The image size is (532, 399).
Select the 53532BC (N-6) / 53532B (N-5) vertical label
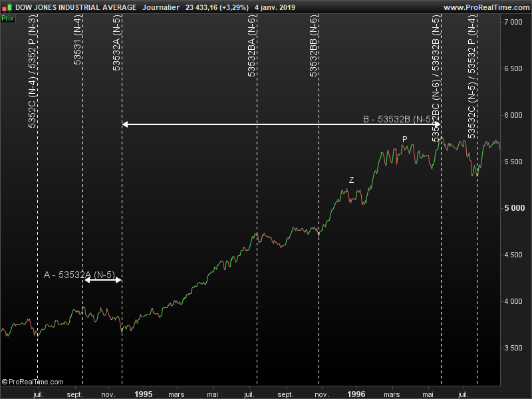(436, 78)
